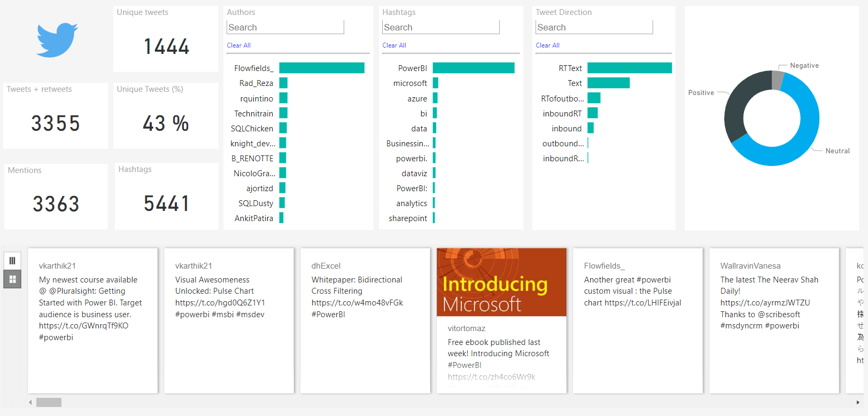Clear All filters in Authors
Viewport: 868px width, 416px height.
tap(239, 45)
